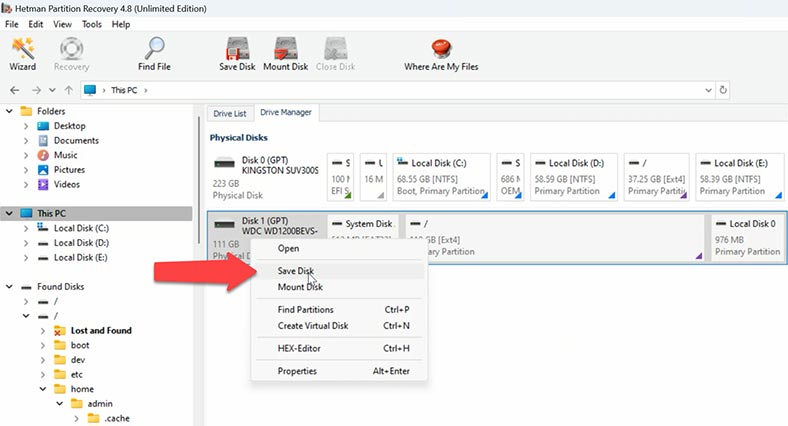Screen dimensions: 788x426
Task: Select Local Disk (E:) 58.39 GB partition
Action: (x=740, y=177)
